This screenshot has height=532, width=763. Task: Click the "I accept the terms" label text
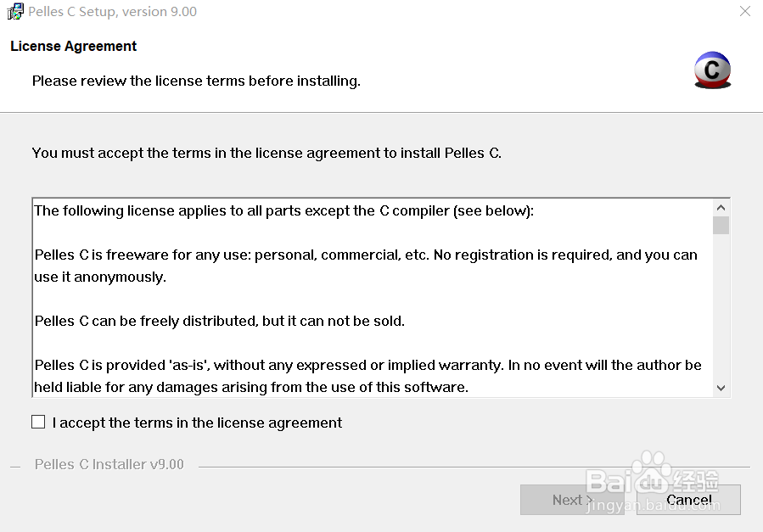pos(197,423)
